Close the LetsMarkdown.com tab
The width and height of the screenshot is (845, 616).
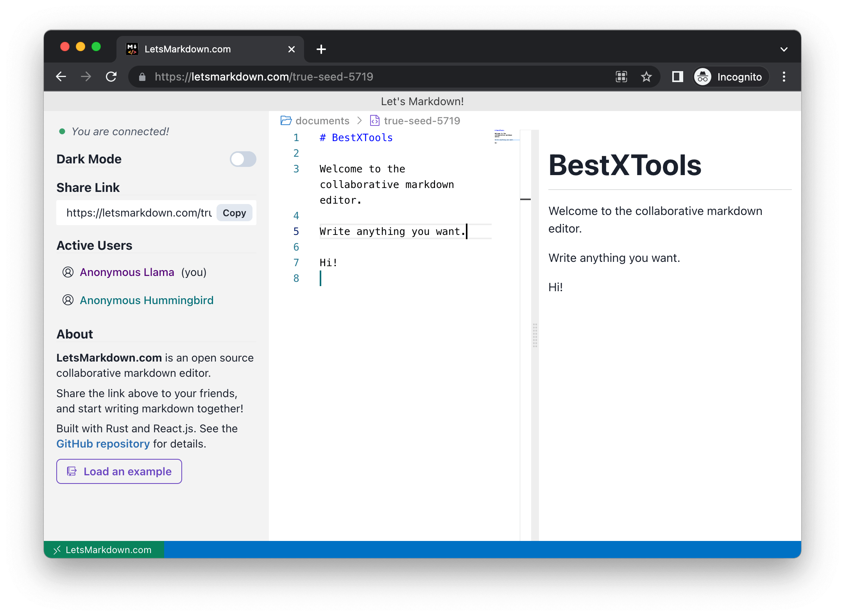[292, 49]
